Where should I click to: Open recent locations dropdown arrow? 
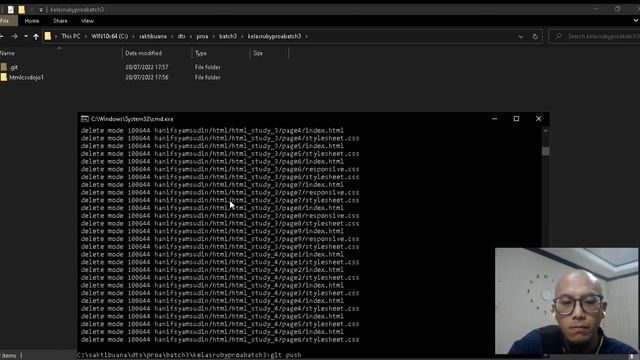[x=26, y=36]
